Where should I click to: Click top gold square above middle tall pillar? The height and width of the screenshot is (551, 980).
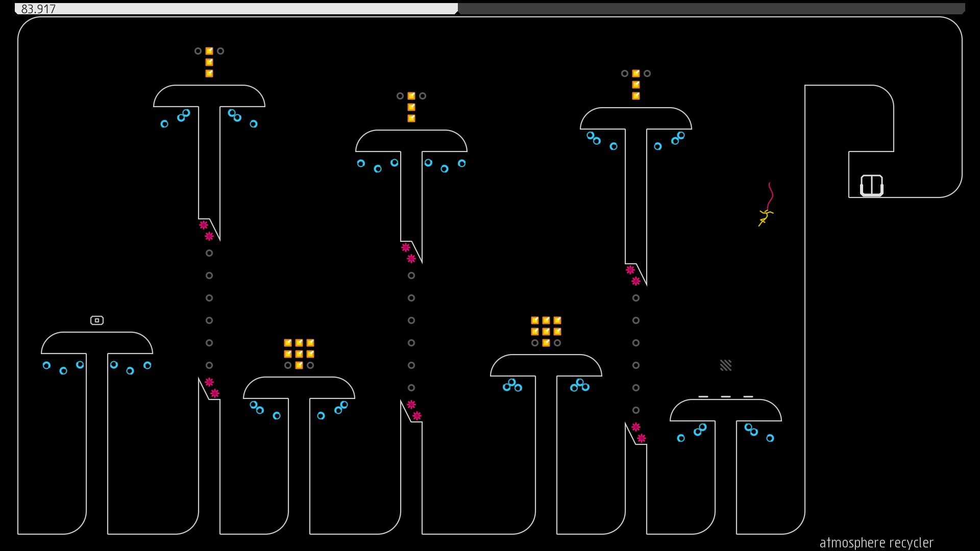(411, 96)
